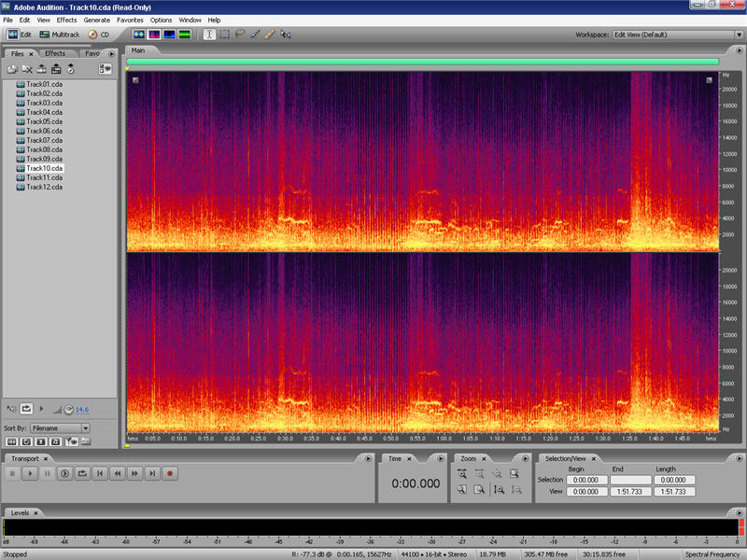Click Zoom In Horizontally icon

coord(462,473)
